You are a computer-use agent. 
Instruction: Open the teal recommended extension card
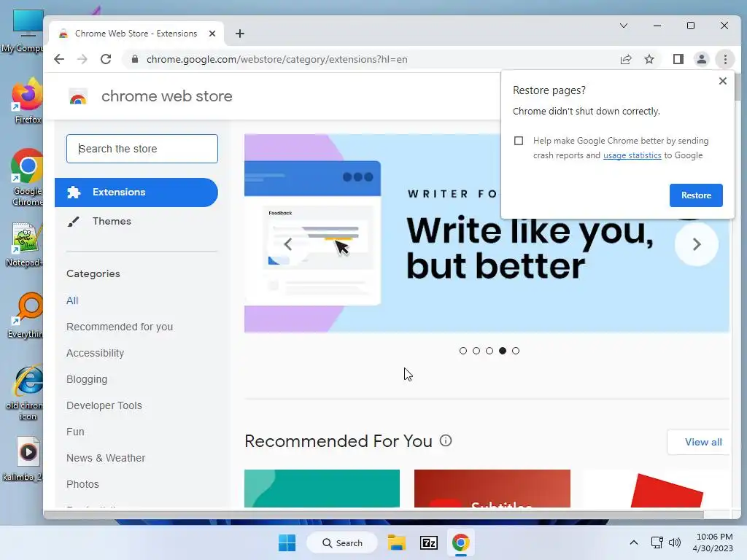point(322,489)
